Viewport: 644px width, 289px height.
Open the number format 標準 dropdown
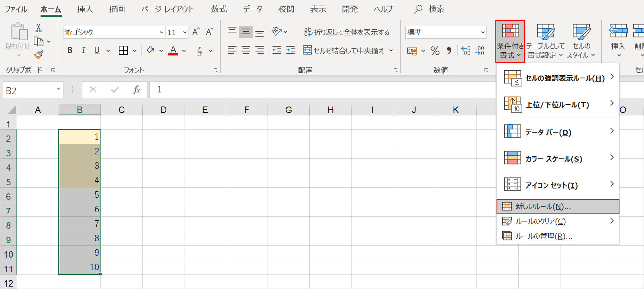(x=482, y=32)
